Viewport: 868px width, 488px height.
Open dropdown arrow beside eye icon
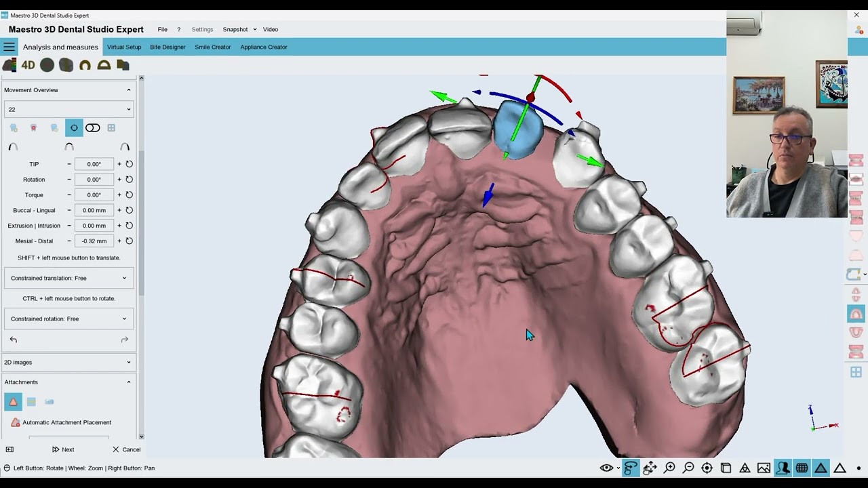(618, 468)
